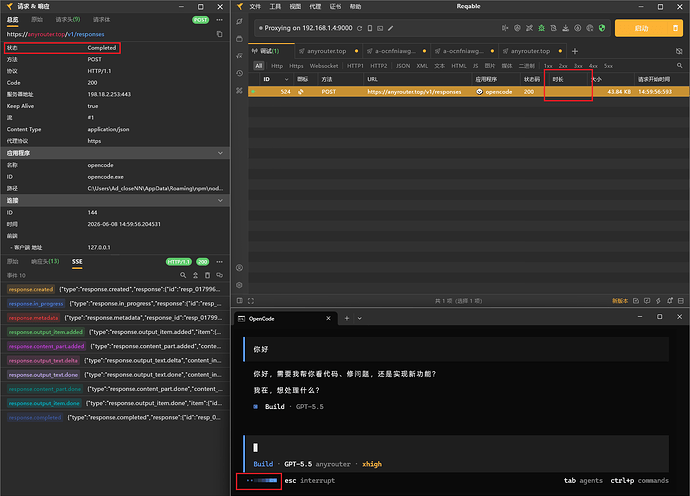Click the green shield certificate icon
Image resolution: width=690 pixels, height=496 pixels.
[602, 28]
